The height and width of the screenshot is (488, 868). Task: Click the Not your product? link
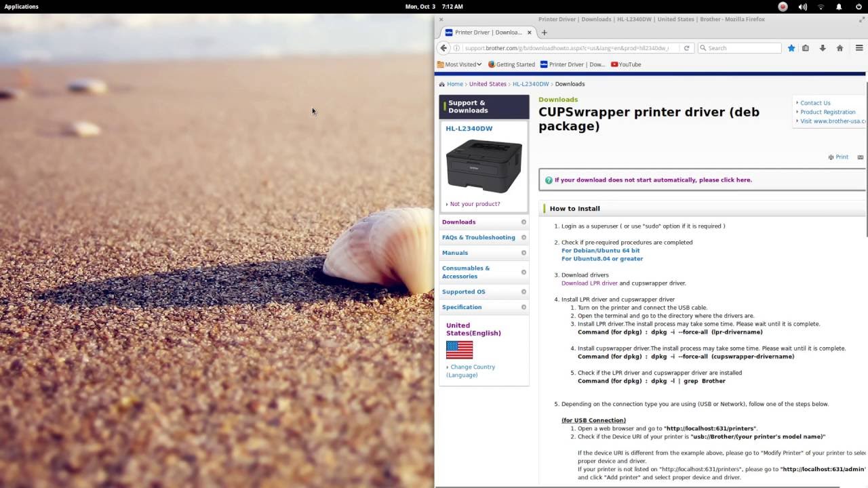point(475,204)
